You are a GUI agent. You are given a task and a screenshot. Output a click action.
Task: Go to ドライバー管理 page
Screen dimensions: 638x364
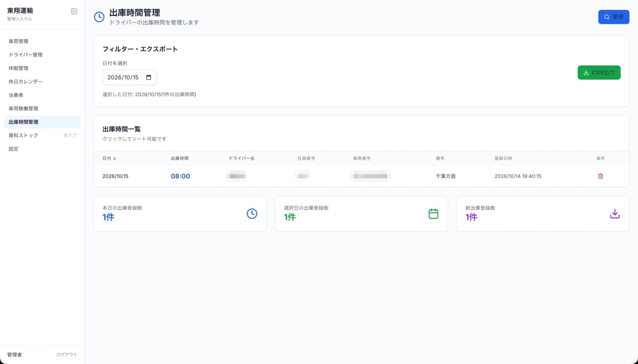(42, 55)
